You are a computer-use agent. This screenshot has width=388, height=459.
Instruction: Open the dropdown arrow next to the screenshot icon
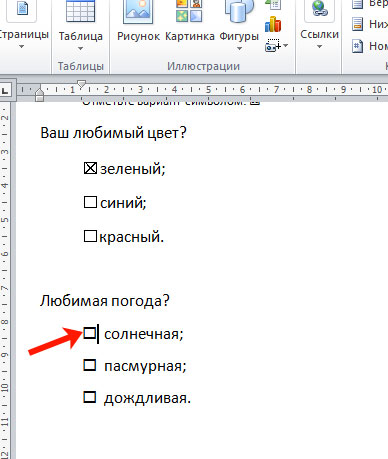[285, 45]
